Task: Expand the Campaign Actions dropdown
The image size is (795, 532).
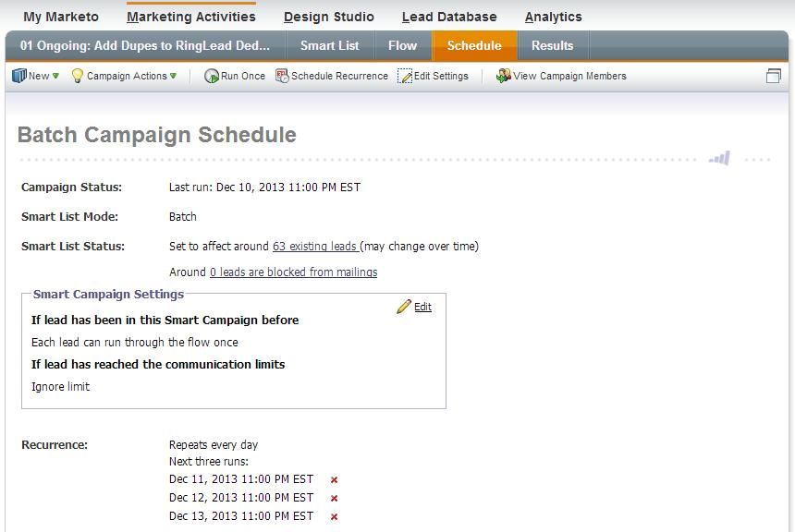Action: click(124, 76)
